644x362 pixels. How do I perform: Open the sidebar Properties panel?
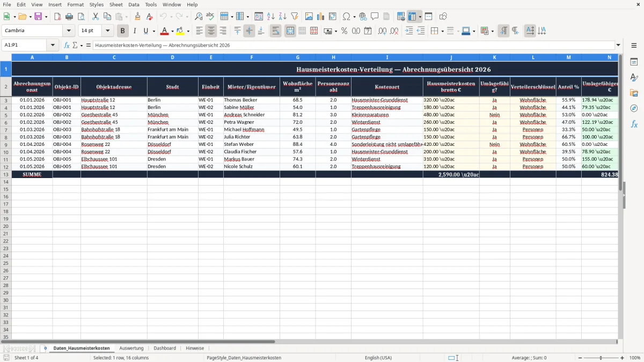tap(634, 62)
